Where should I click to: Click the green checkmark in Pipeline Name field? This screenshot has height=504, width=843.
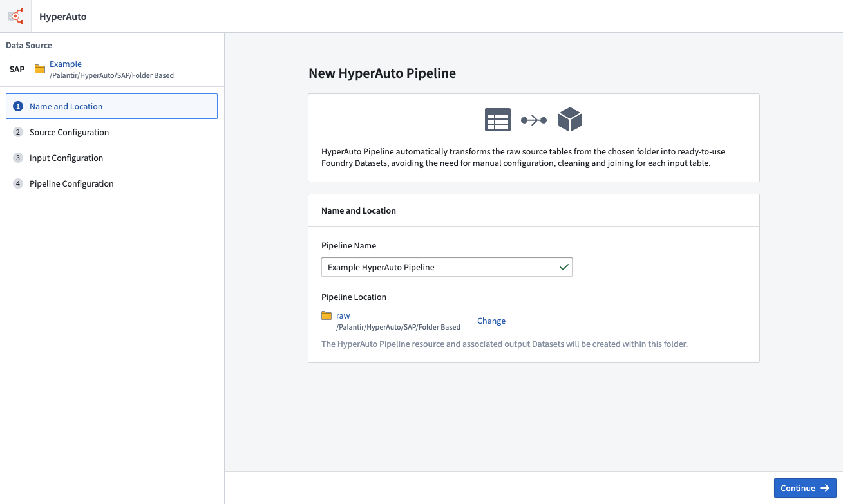pos(564,267)
